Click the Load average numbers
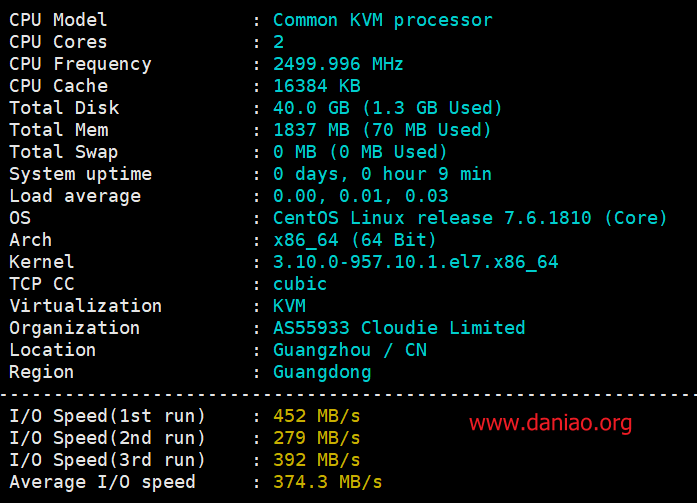This screenshot has height=503, width=697. click(x=361, y=196)
